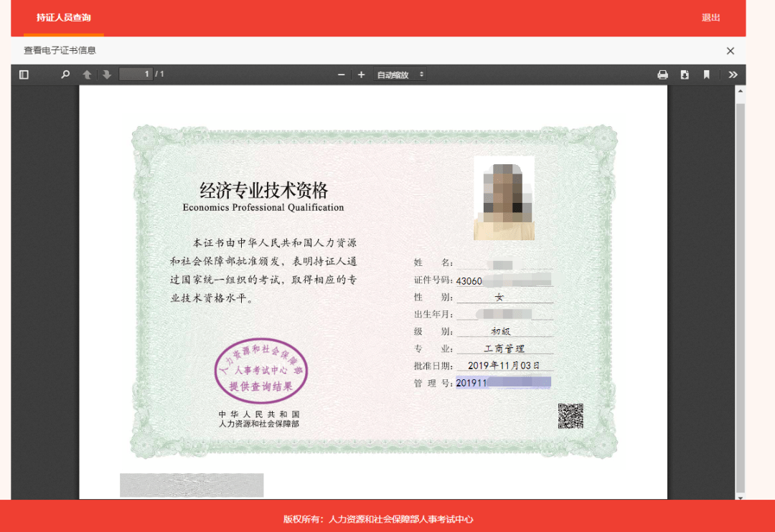Download the certificate PDF
775x532 pixels.
click(683, 74)
